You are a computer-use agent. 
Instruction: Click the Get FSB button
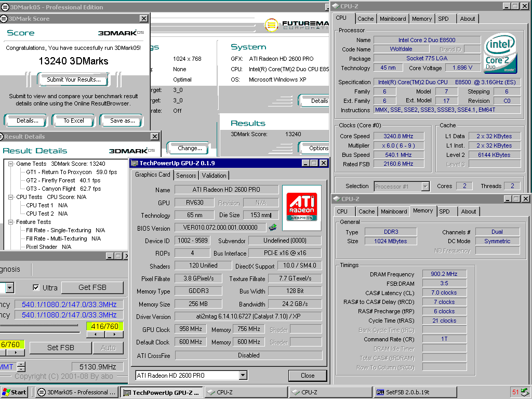(x=92, y=288)
